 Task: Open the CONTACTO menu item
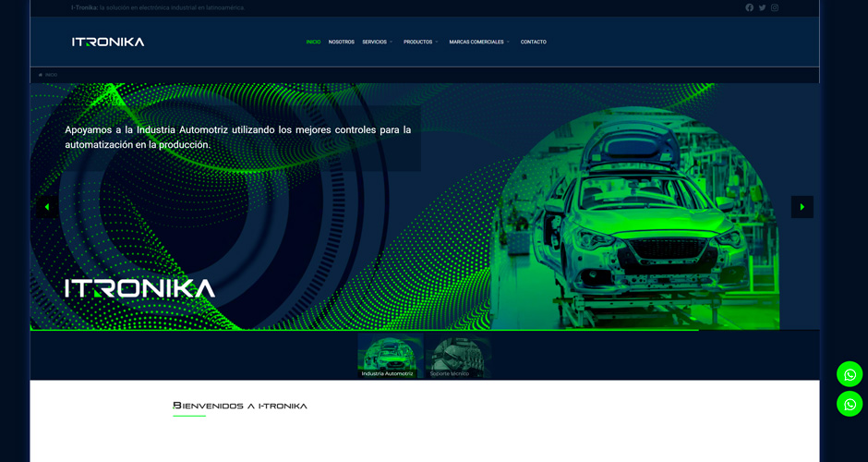(533, 43)
